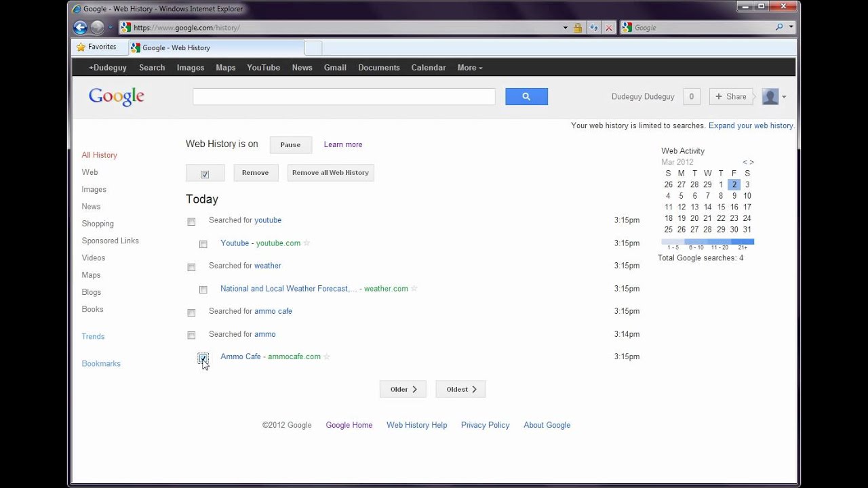868x488 pixels.
Task: Star the weather.com result
Action: 414,288
